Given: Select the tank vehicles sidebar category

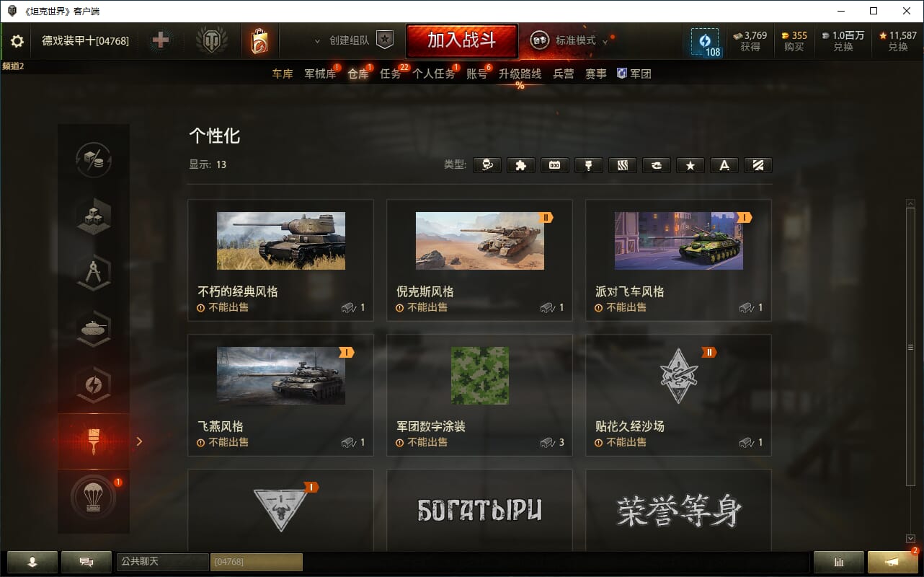Looking at the screenshot, I should point(94,329).
